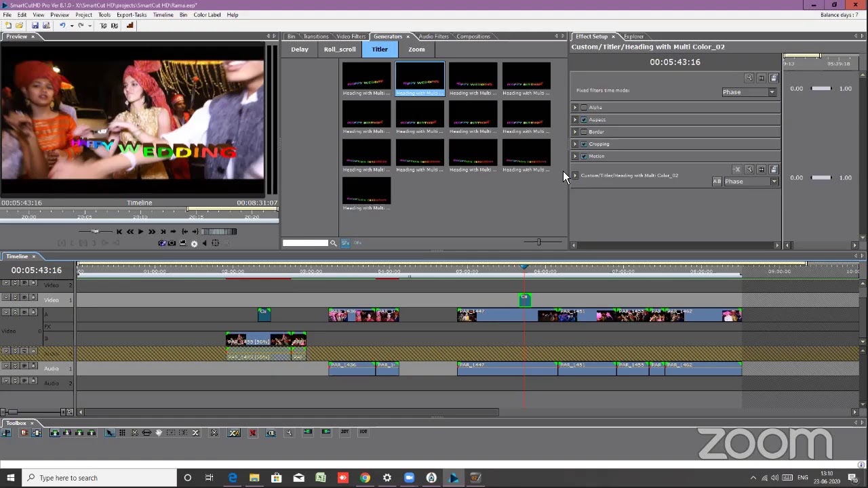The image size is (868, 488).
Task: Expand the Cropping filter section
Action: click(x=575, y=144)
